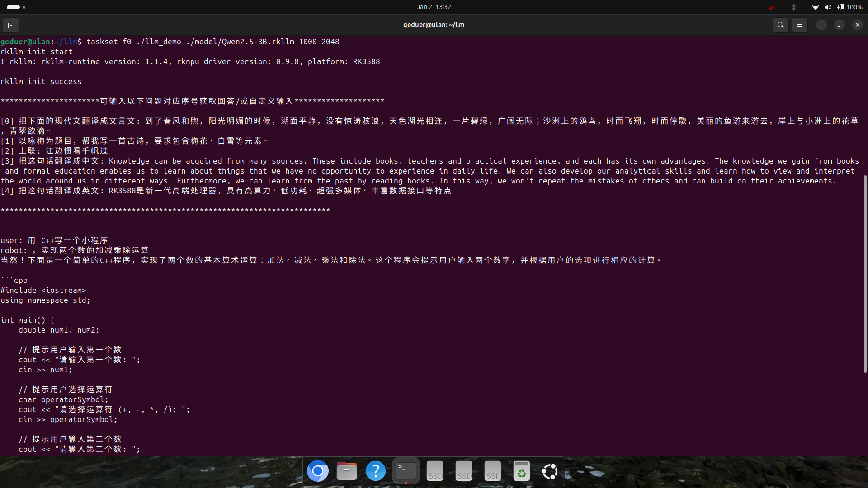
Task: Open first SSD drive in dock
Action: click(x=435, y=471)
